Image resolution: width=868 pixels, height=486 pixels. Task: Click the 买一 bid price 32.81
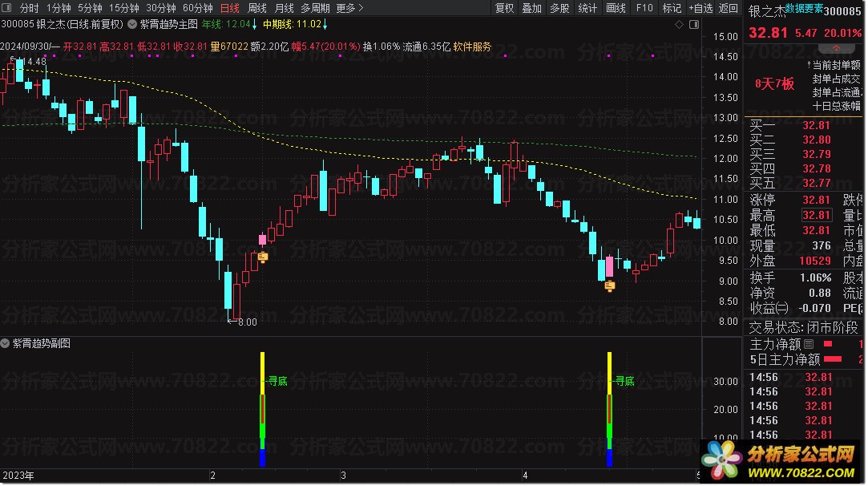click(x=816, y=125)
